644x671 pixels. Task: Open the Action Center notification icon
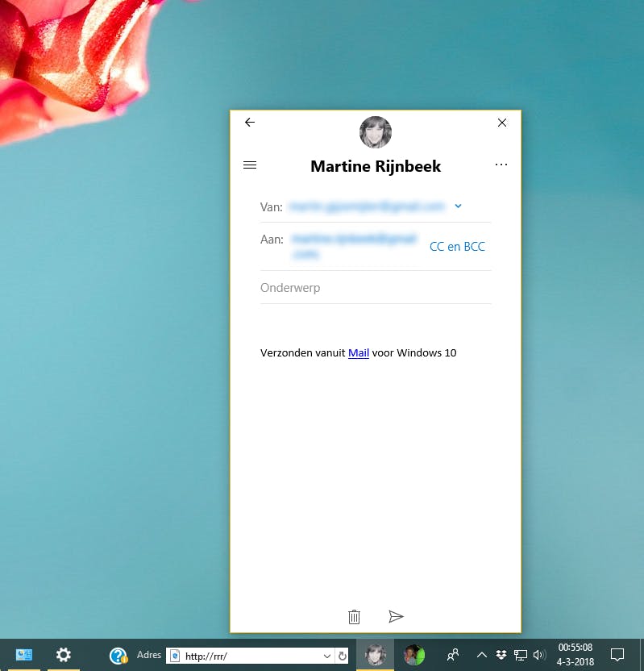tap(617, 655)
